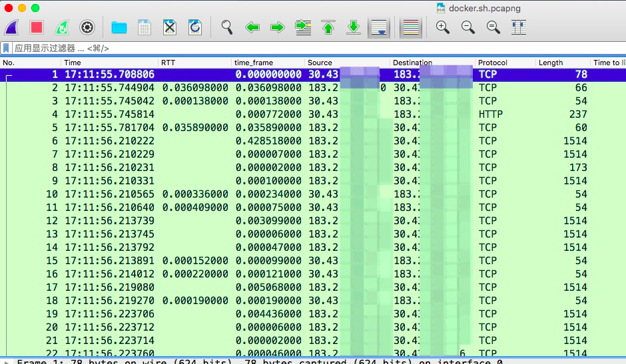Sort by the Source column header
626x364 pixels.
pyautogui.click(x=348, y=63)
